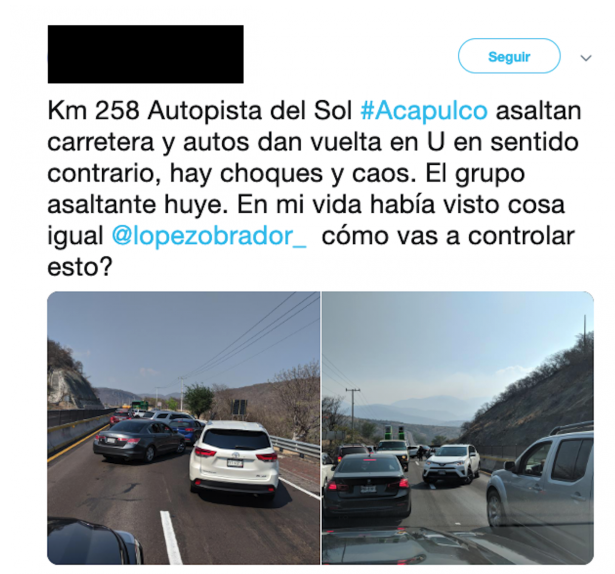Open the @lopezobrador_ mention link
This screenshot has width=615, height=574.
(209, 236)
